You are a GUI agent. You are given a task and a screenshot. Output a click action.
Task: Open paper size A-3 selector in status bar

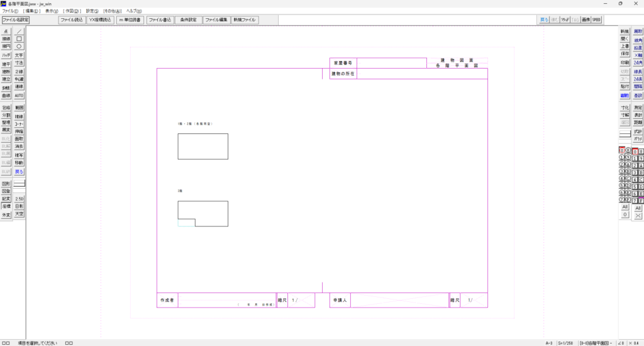pos(549,343)
